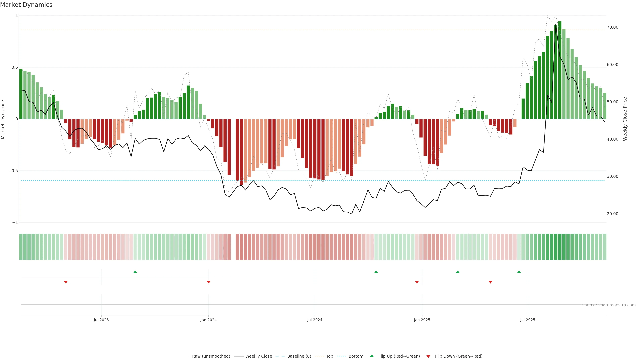The image size is (644, 362).
Task: Click the Jan 2025 x-axis label
Action: point(422,320)
